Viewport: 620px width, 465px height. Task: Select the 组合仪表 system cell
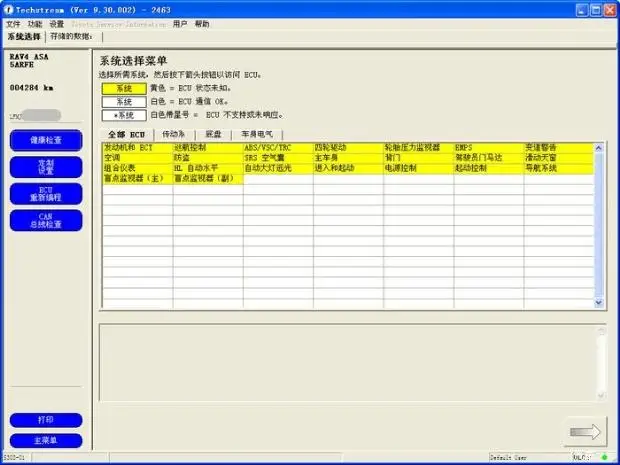pyautogui.click(x=138, y=168)
